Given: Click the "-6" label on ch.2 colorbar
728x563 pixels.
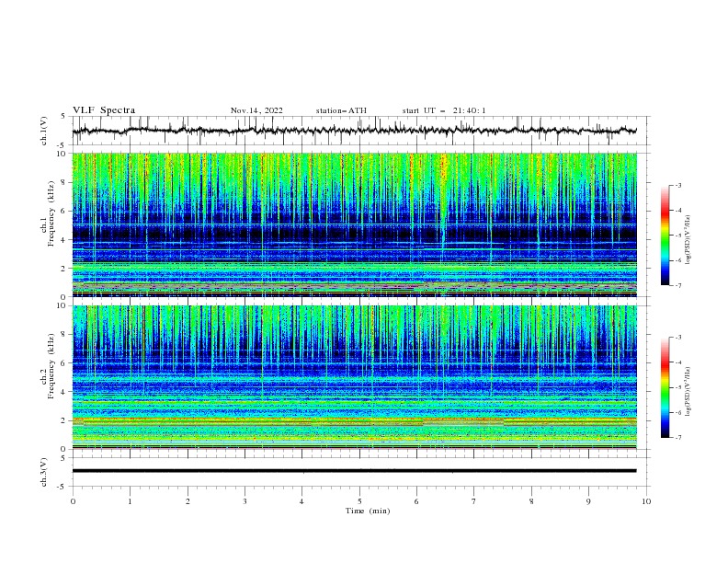Looking at the screenshot, I should tap(678, 412).
